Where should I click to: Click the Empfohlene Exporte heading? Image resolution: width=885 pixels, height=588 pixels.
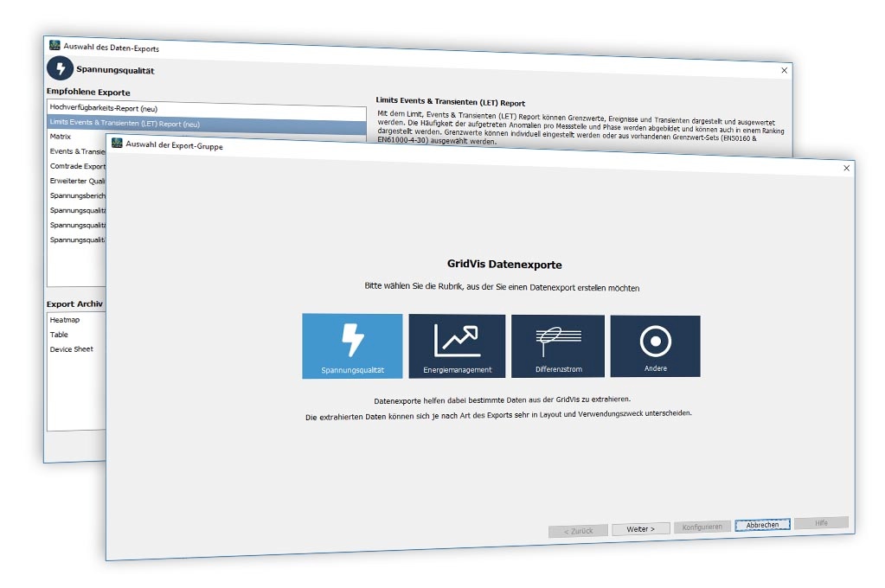[x=88, y=92]
